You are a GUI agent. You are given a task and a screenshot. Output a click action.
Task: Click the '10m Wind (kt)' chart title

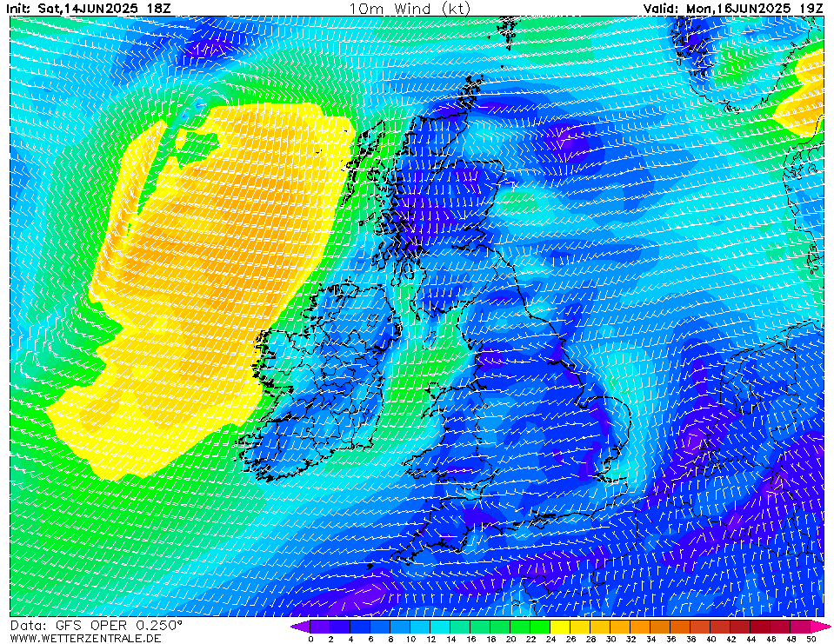[x=410, y=8]
